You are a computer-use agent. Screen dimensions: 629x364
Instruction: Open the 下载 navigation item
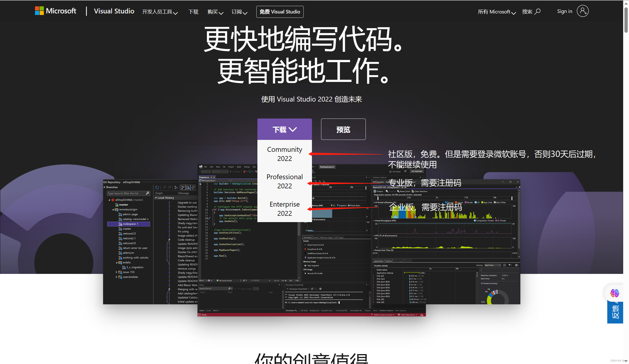point(193,12)
